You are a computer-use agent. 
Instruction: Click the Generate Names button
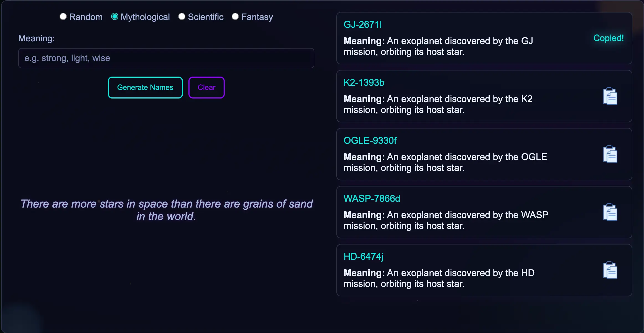tap(145, 87)
